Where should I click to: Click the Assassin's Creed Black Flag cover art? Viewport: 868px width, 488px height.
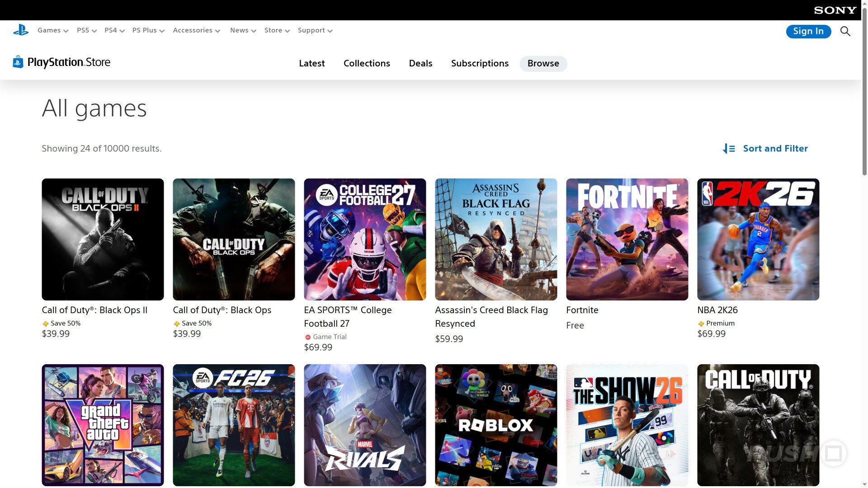coord(496,239)
